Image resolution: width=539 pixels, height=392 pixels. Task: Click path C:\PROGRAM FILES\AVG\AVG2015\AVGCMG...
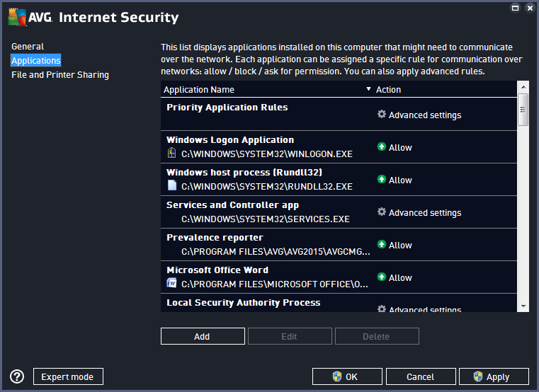point(276,252)
